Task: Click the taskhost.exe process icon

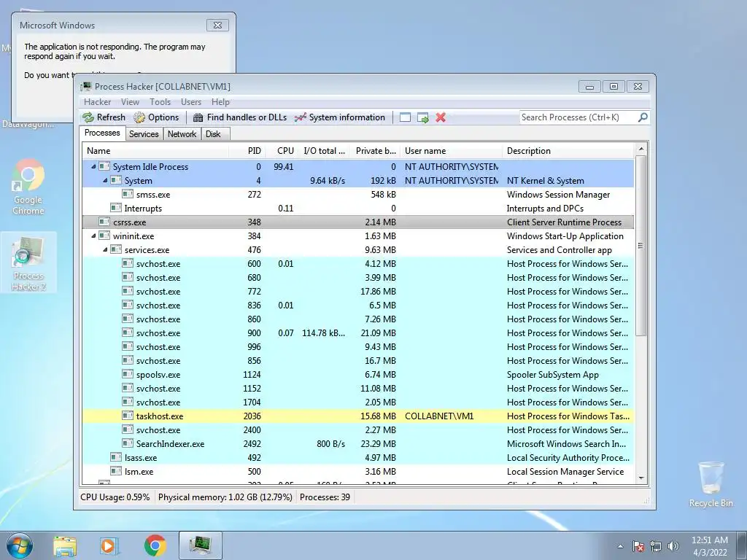Action: (x=127, y=416)
